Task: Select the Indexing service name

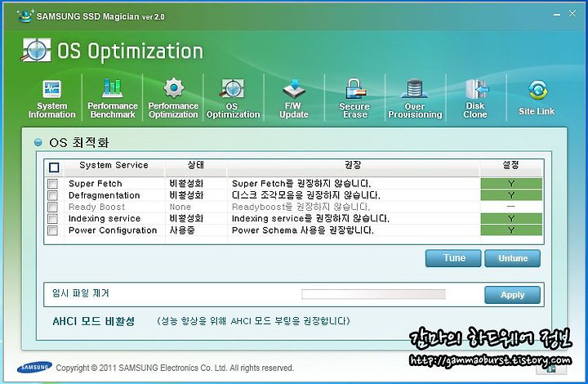Action: (105, 219)
